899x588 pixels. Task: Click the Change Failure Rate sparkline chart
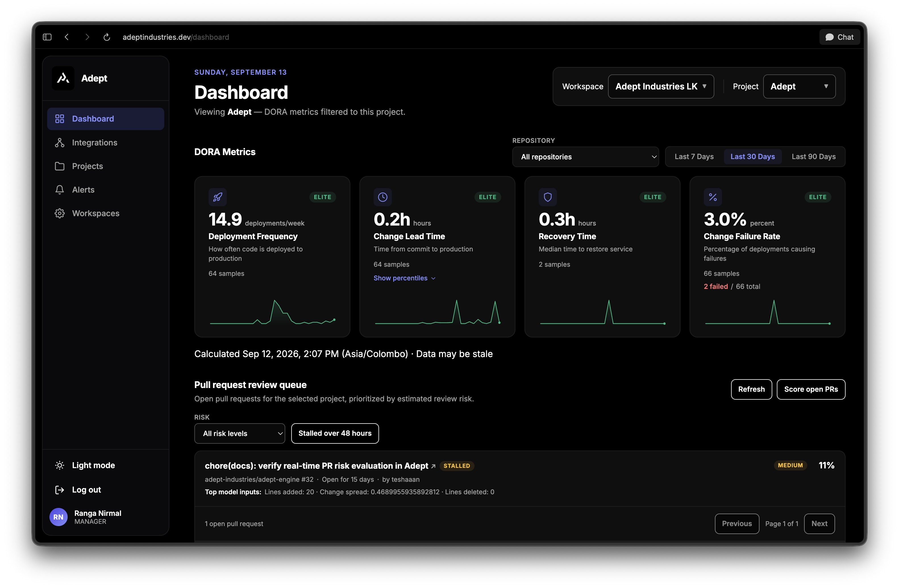[767, 312]
